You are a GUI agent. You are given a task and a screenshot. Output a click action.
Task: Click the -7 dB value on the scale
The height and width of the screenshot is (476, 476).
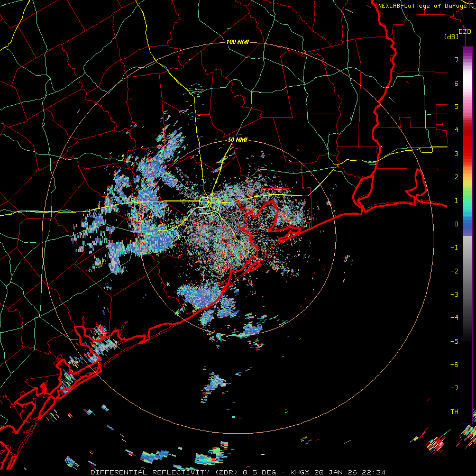click(x=454, y=388)
